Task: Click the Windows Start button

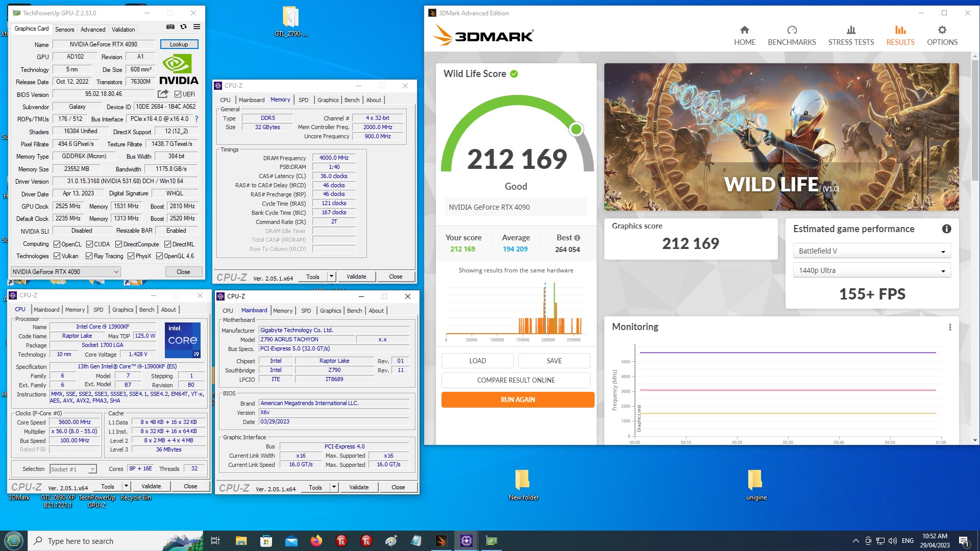Action: (14, 541)
